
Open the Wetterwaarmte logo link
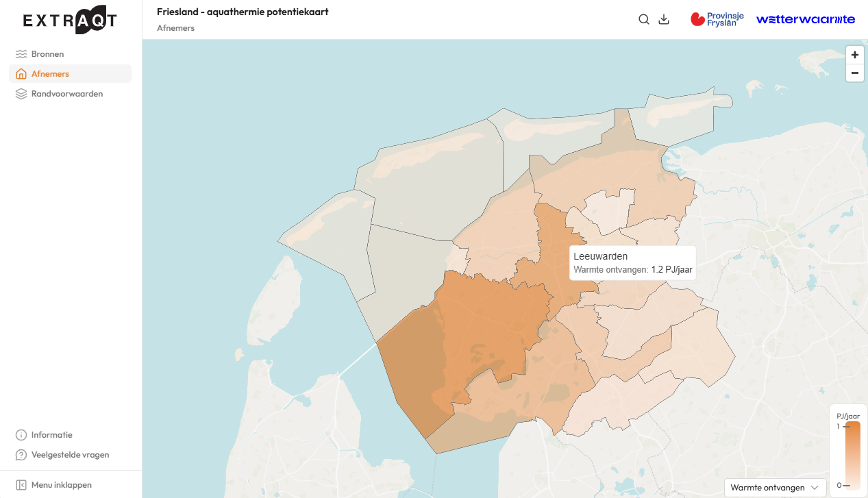(x=806, y=19)
